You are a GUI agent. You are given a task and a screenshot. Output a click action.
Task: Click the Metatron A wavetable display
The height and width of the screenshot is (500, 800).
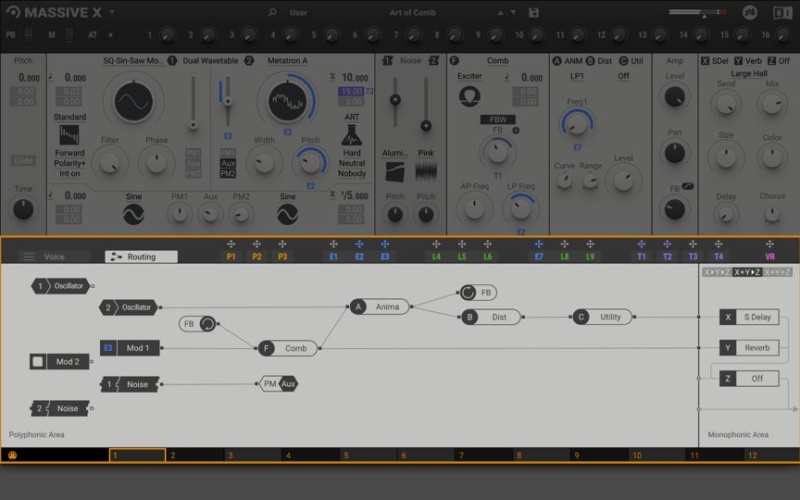(287, 102)
